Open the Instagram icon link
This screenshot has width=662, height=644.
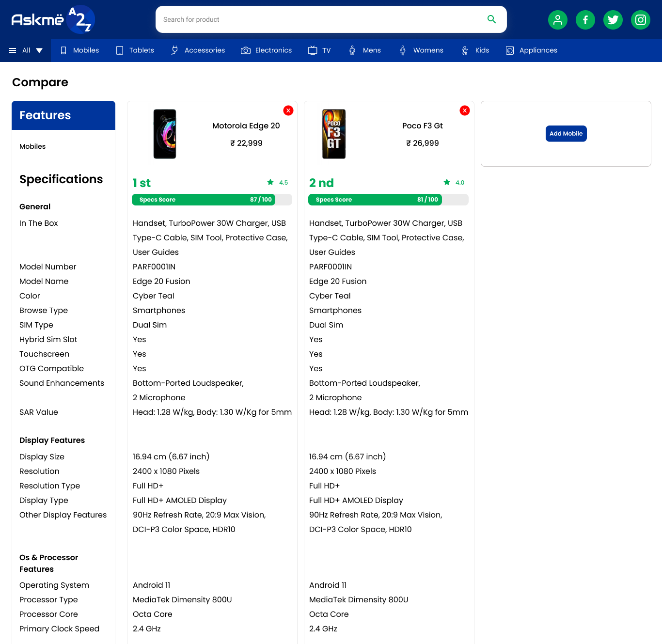641,20
